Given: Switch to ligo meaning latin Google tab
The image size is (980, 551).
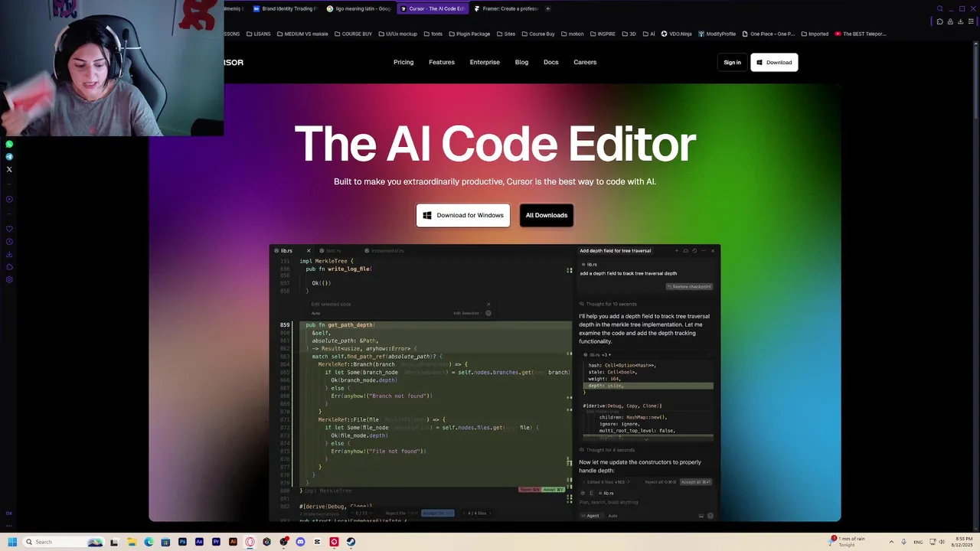Looking at the screenshot, I should coord(358,8).
